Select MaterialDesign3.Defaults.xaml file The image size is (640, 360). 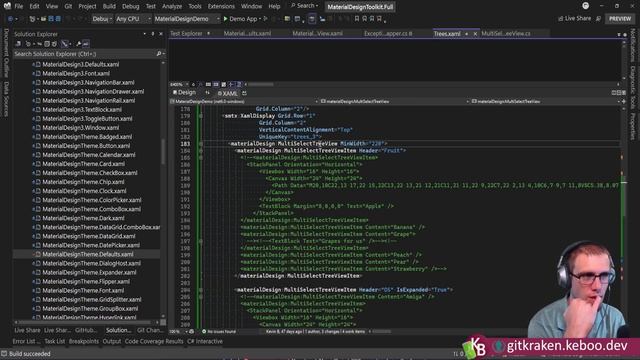80,64
